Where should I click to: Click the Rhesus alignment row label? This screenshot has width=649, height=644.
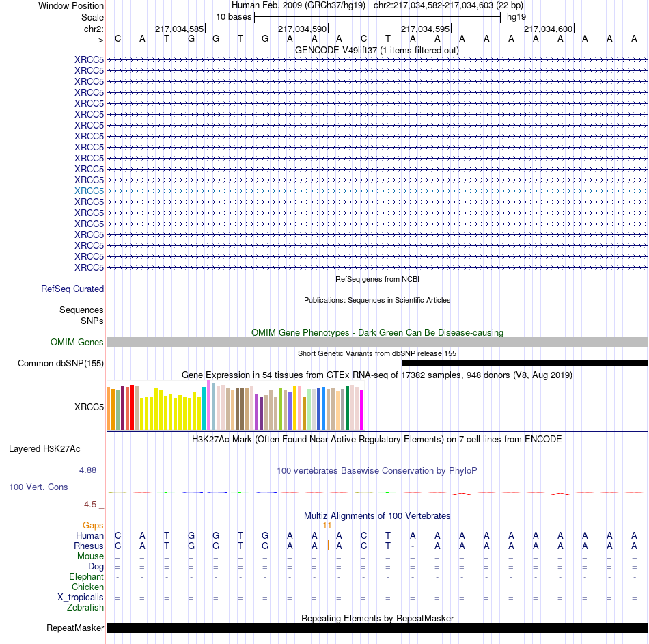[89, 546]
